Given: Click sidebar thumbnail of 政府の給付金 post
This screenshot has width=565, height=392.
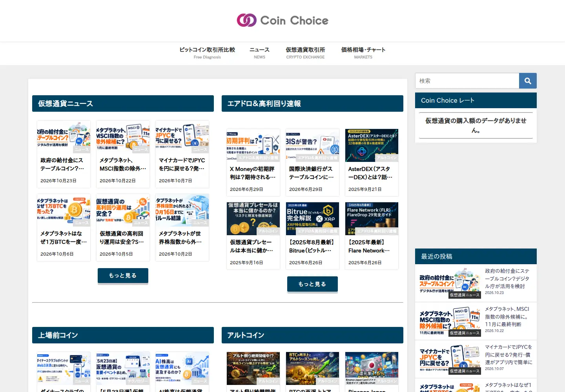Looking at the screenshot, I should click(450, 283).
